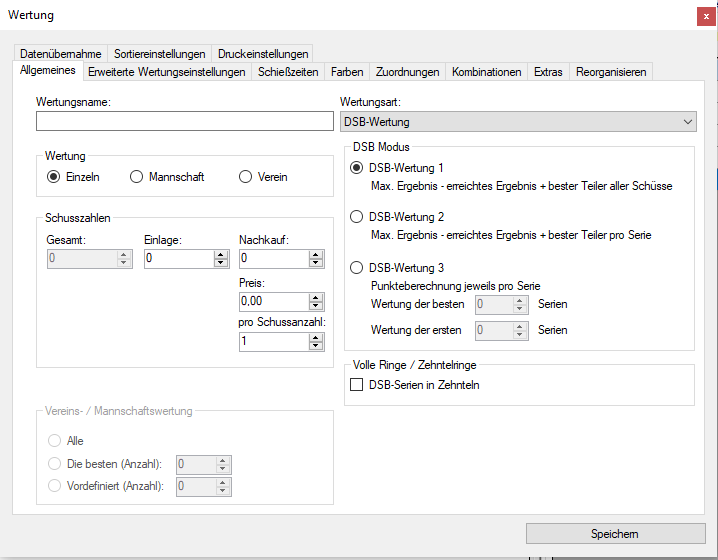Image resolution: width=718 pixels, height=560 pixels.
Task: Go to Erweiterte Wertungseinstellungen tab
Action: pyautogui.click(x=166, y=72)
